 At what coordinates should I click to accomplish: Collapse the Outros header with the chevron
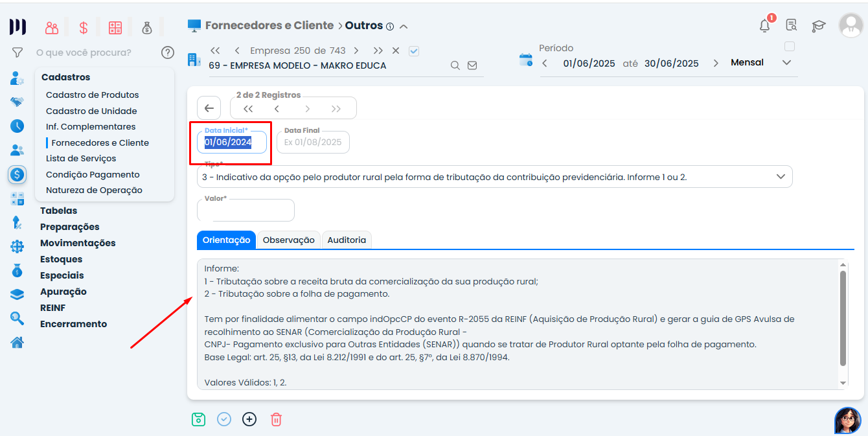[x=404, y=26]
